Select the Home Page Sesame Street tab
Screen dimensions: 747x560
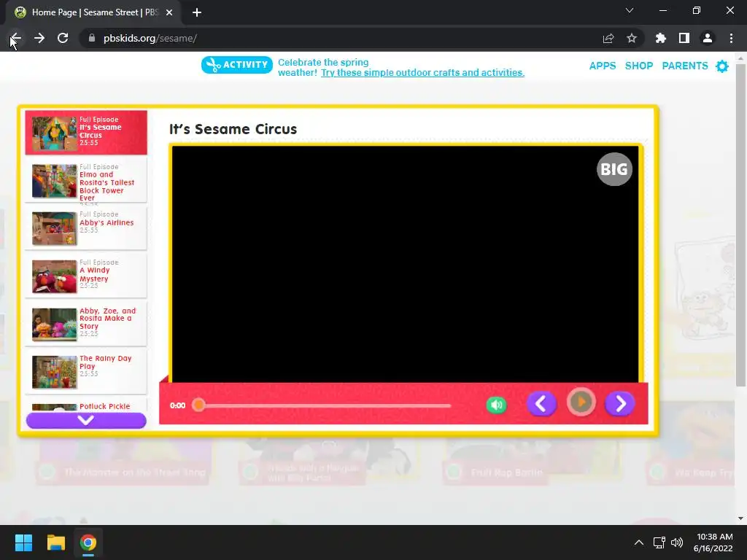click(93, 12)
